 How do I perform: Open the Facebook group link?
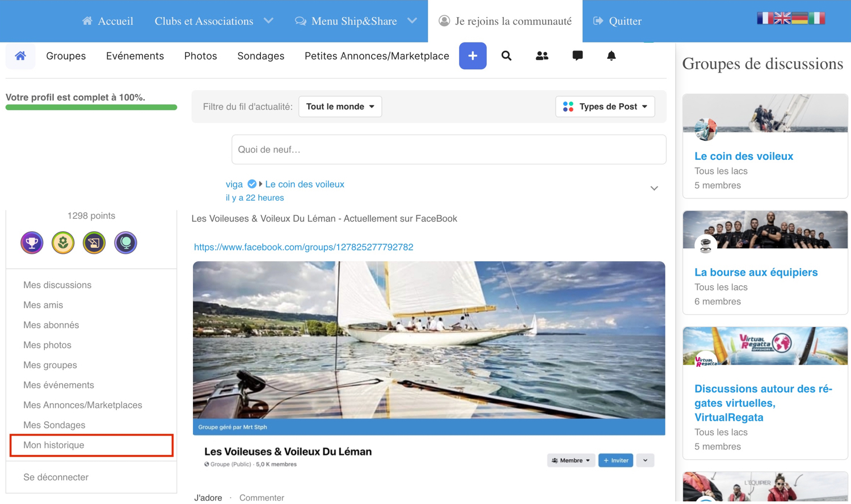304,247
